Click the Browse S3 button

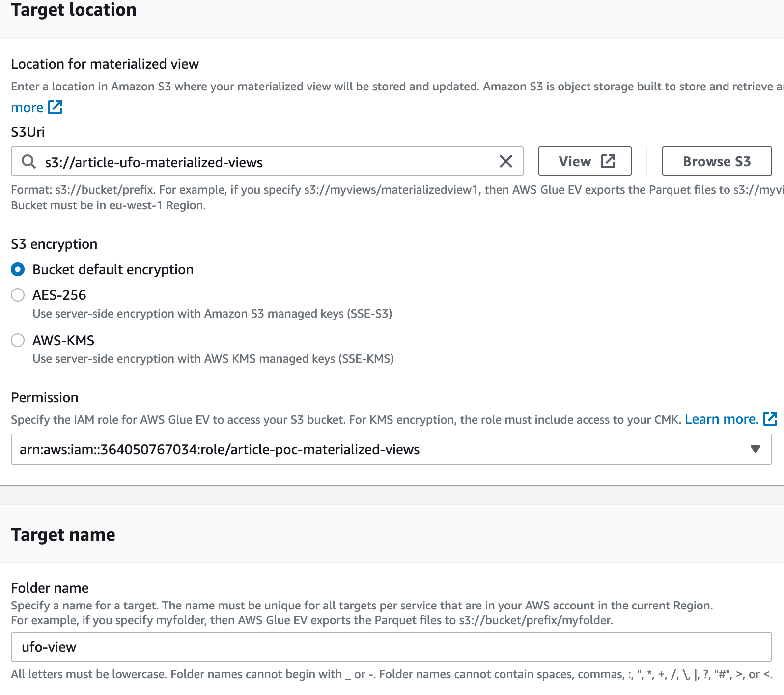(717, 161)
